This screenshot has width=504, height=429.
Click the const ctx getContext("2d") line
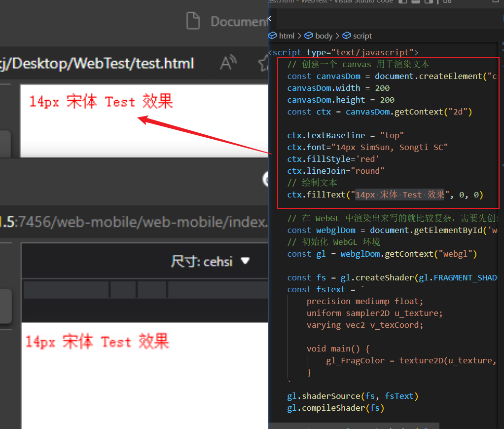(380, 112)
